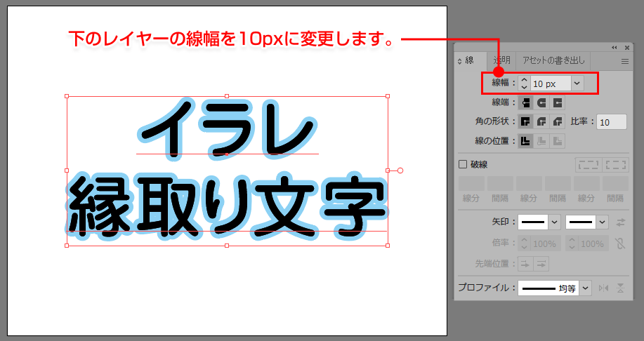Flip profile across axis icon
The image size is (644, 341).
coord(621,288)
